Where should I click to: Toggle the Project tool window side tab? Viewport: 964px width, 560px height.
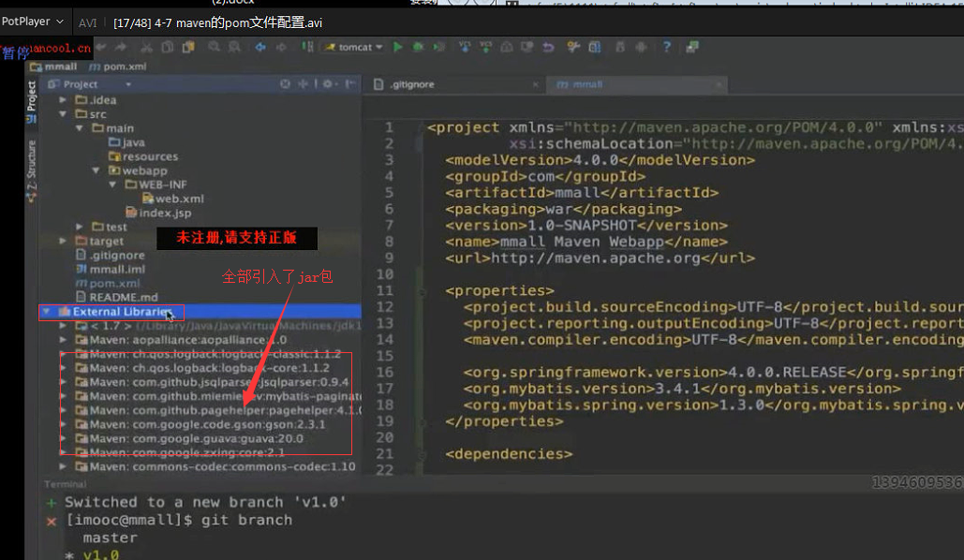pos(31,102)
